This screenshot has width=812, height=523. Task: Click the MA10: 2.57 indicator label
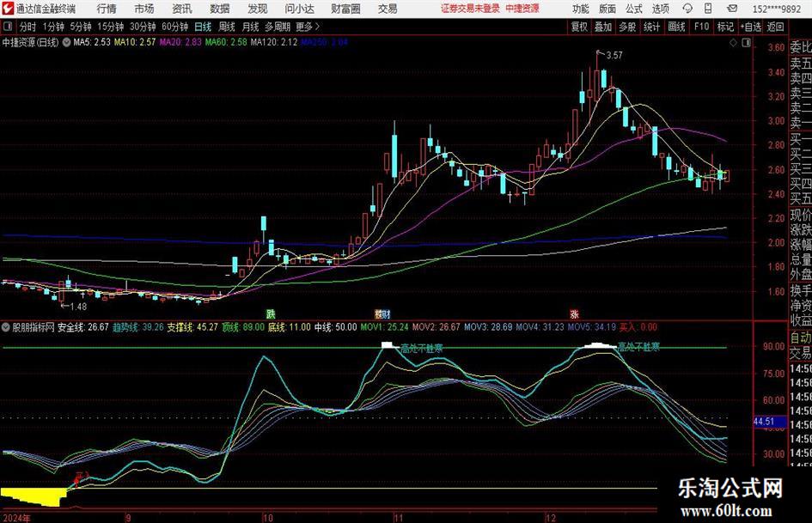pyautogui.click(x=135, y=42)
